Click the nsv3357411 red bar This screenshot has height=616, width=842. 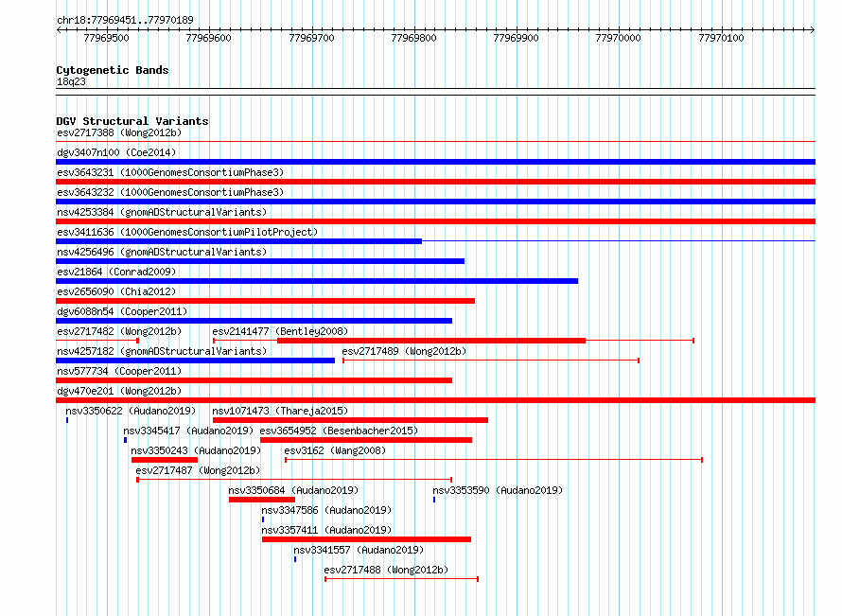(367, 539)
